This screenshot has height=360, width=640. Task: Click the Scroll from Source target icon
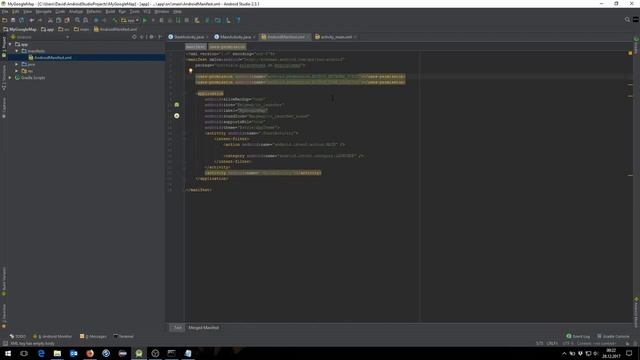pyautogui.click(x=134, y=37)
